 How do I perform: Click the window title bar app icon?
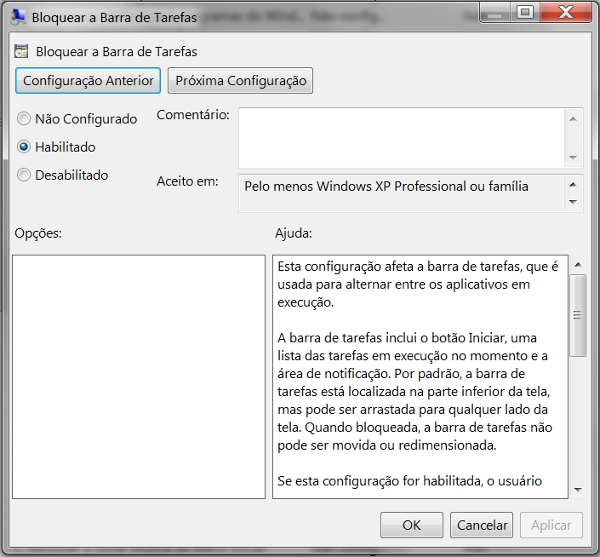[18, 17]
